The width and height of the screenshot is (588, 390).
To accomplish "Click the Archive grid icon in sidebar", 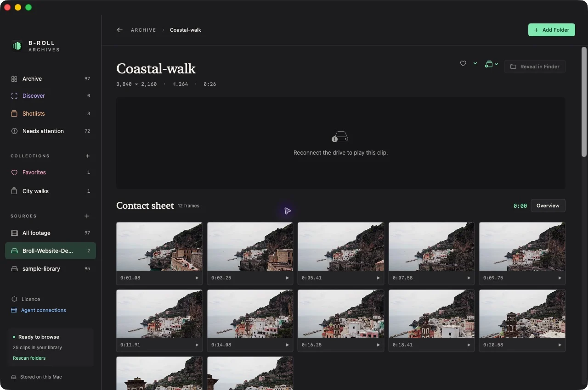I will click(14, 79).
